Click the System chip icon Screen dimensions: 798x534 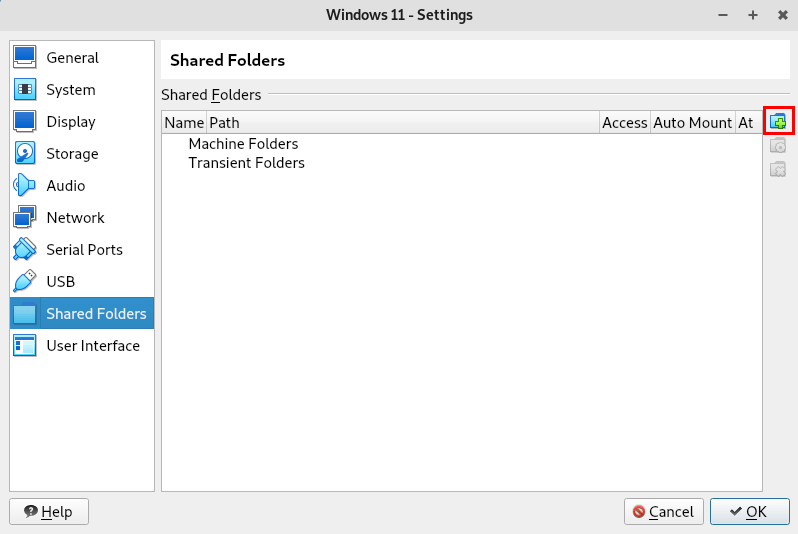24,89
